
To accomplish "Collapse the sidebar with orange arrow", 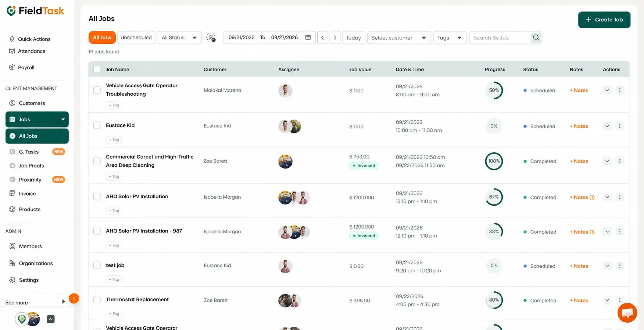I will click(x=74, y=298).
